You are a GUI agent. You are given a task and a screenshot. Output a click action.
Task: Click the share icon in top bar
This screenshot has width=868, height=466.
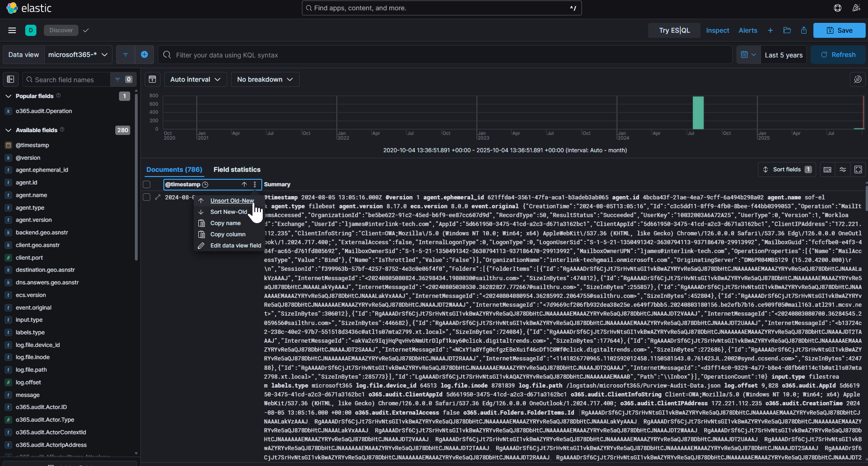point(804,30)
